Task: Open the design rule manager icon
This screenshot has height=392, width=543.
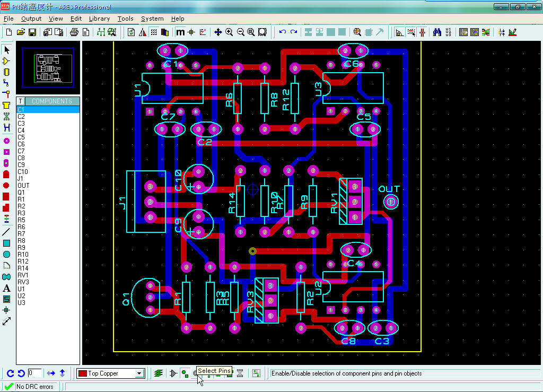Action: (x=513, y=32)
